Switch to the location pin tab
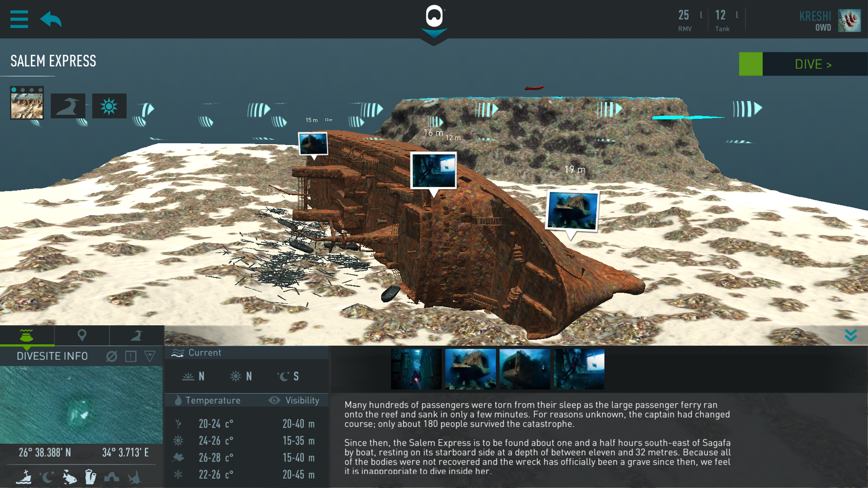The height and width of the screenshot is (488, 868). [x=82, y=335]
